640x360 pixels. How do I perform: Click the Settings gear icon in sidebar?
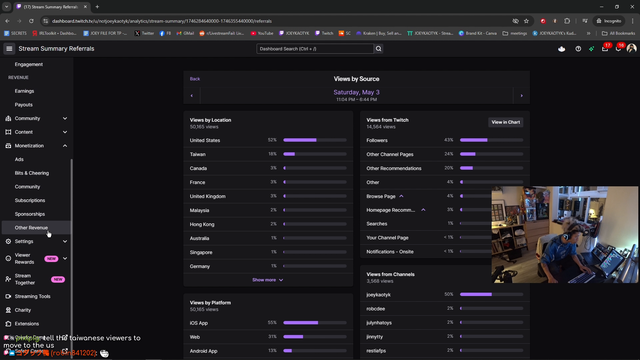[x=8, y=241]
